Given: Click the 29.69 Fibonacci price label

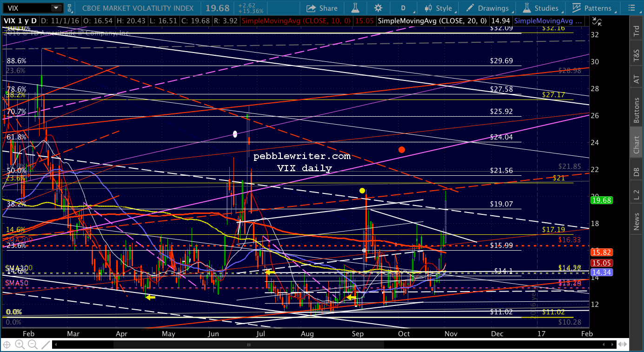Looking at the screenshot, I should pyautogui.click(x=502, y=61).
